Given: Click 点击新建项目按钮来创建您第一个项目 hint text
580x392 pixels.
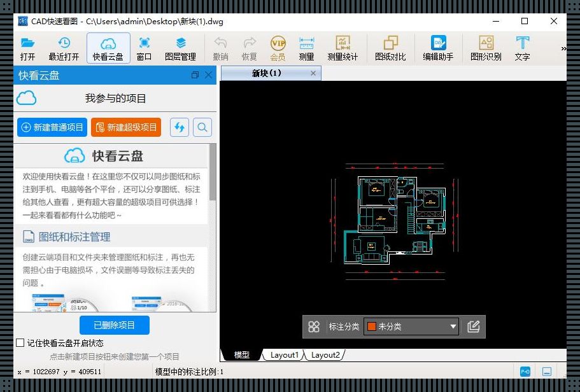Looking at the screenshot, I should pos(115,356).
